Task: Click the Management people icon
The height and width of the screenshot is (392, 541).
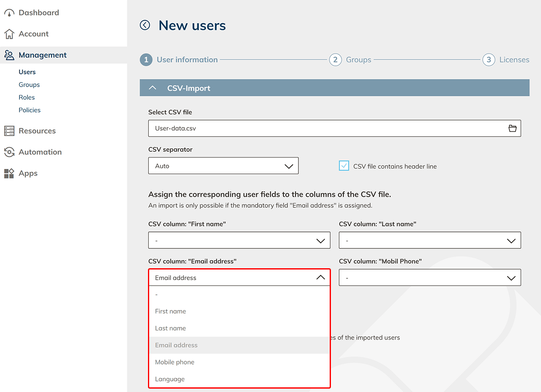Action: (x=9, y=55)
